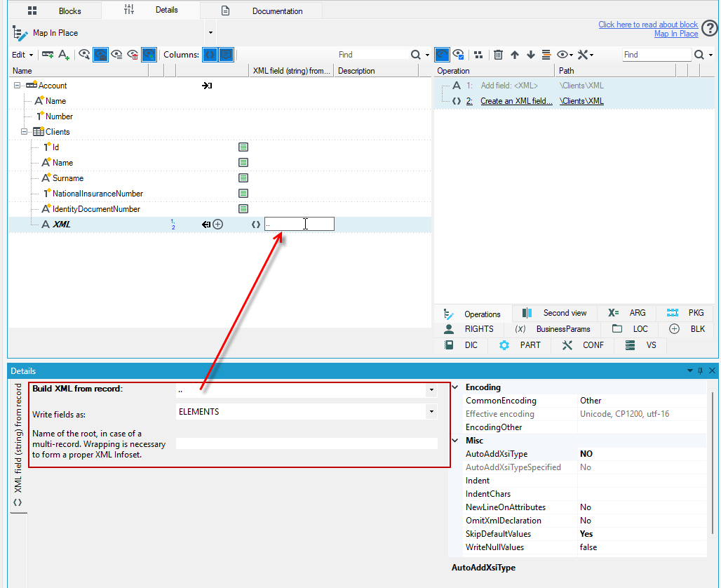Viewport: 721px width, 588px height.
Task: Click the add text field icon (A with plus)
Action: pos(64,55)
